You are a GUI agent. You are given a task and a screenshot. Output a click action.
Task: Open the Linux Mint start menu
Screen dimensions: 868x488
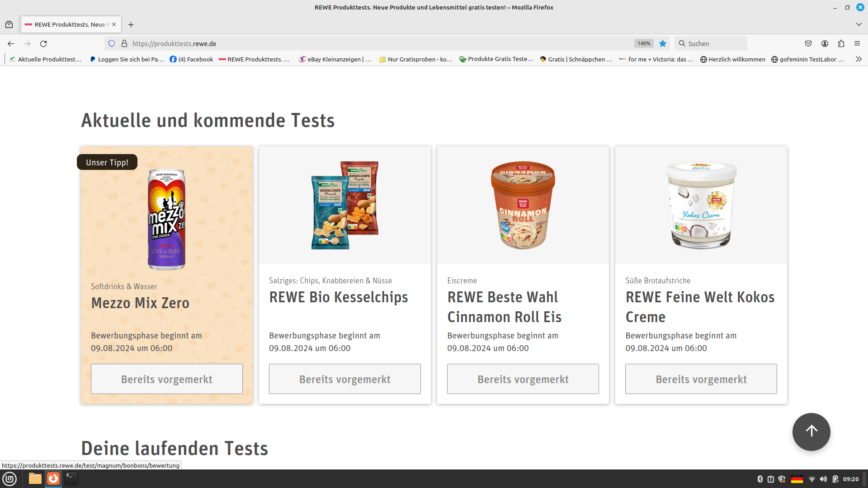pos(9,479)
